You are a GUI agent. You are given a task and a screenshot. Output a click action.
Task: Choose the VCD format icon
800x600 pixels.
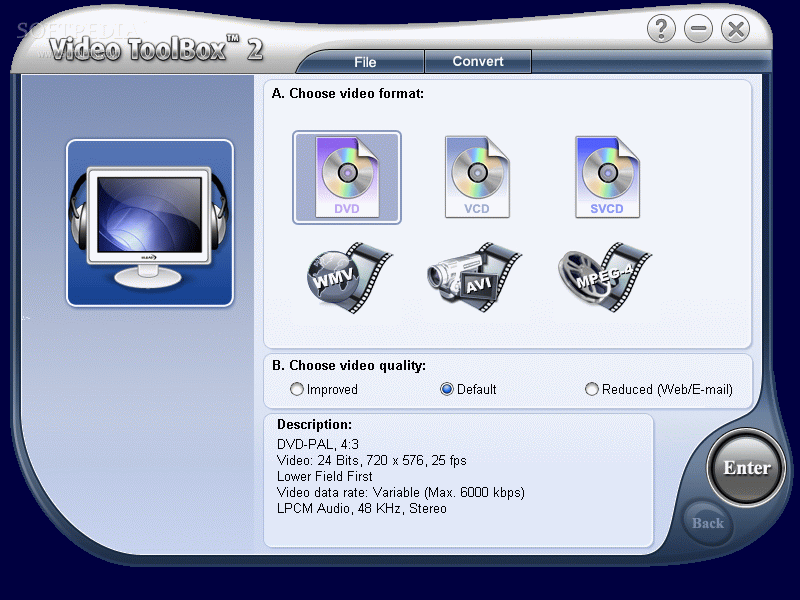click(477, 177)
